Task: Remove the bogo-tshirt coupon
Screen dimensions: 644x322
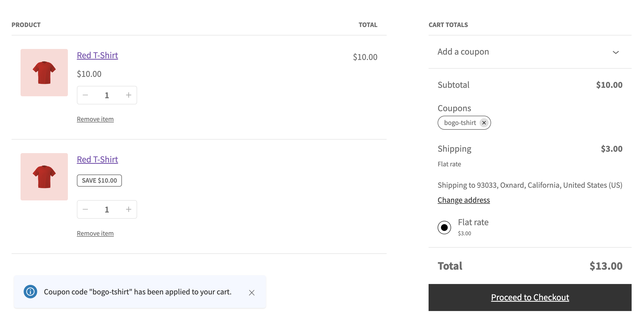Action: pyautogui.click(x=484, y=123)
